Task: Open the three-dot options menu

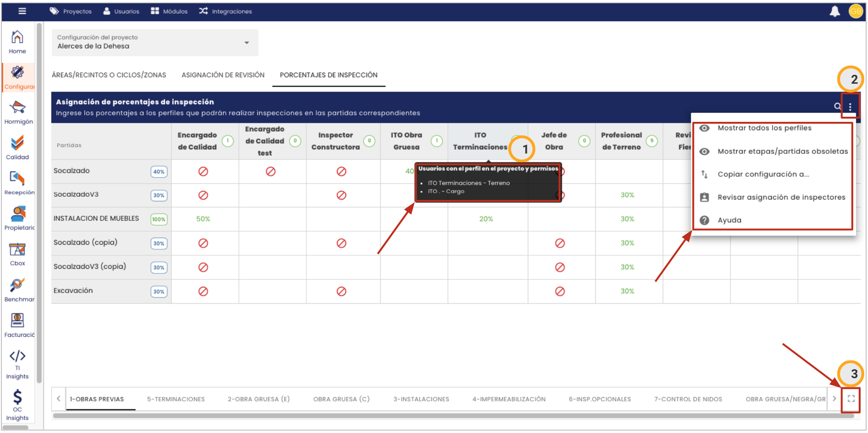Action: tap(850, 107)
